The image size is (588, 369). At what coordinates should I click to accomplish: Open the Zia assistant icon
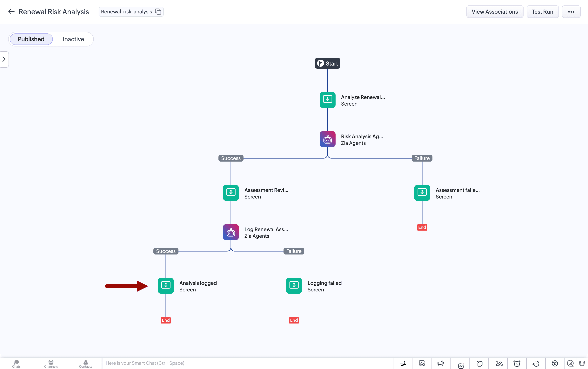pos(499,364)
